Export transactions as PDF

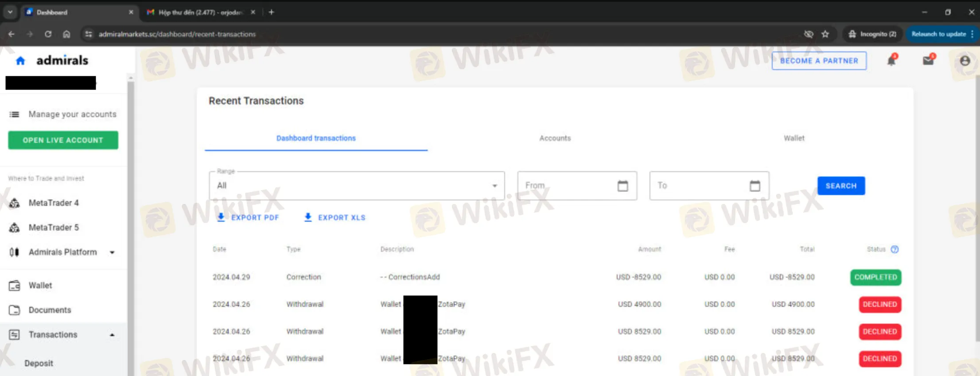click(248, 217)
